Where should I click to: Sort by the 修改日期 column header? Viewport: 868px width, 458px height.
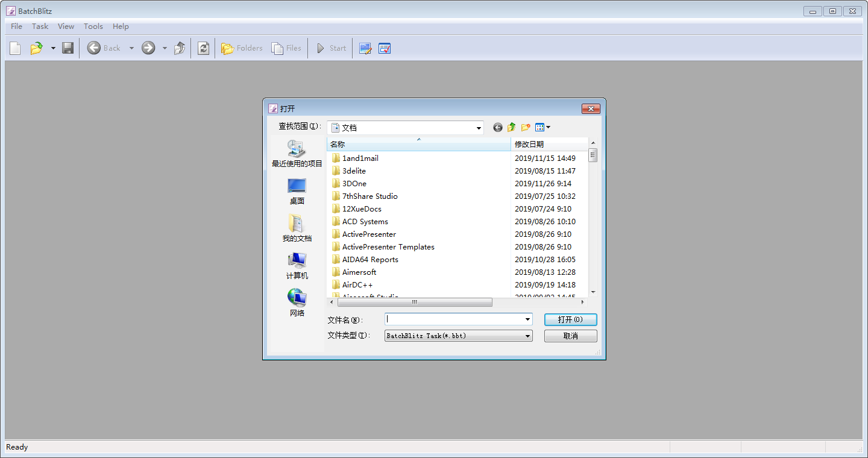(x=550, y=145)
